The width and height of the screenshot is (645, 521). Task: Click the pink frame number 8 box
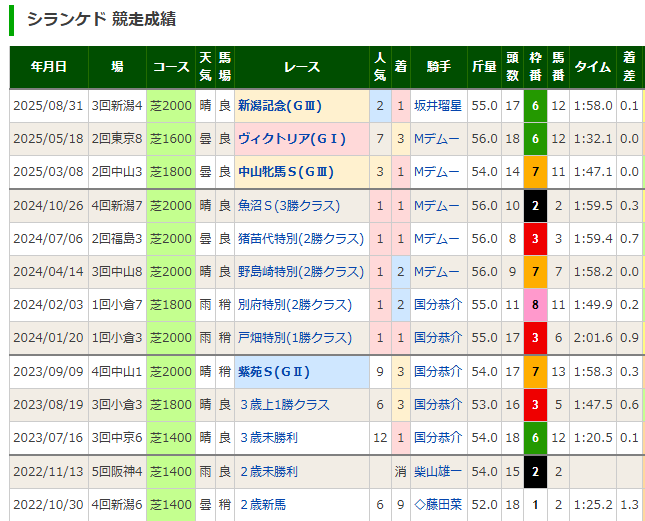click(535, 305)
